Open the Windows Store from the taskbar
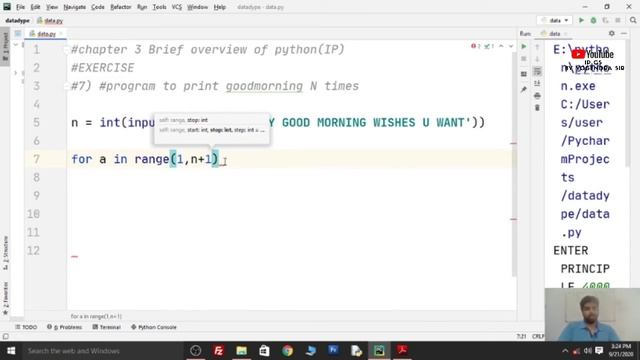This screenshot has width=640, height=360. 264,351
